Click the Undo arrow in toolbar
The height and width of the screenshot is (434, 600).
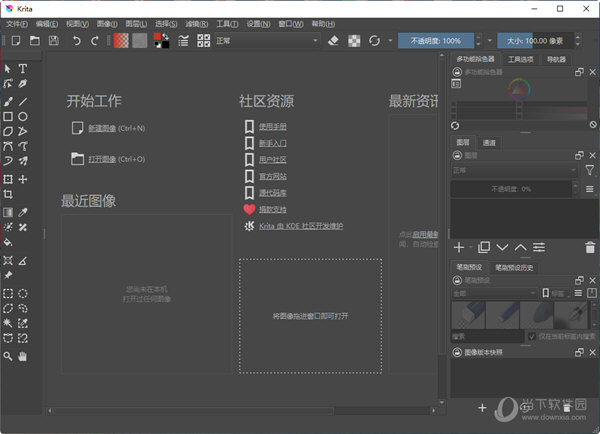(77, 41)
